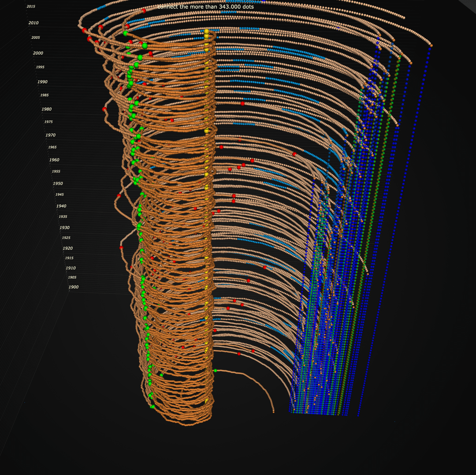Image resolution: width=476 pixels, height=475 pixels.
Task: Click the 1980 axis label
Action: [46, 109]
